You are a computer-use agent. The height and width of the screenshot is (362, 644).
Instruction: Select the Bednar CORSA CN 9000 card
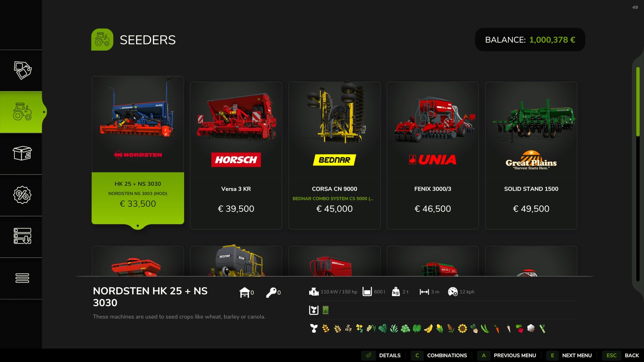334,156
